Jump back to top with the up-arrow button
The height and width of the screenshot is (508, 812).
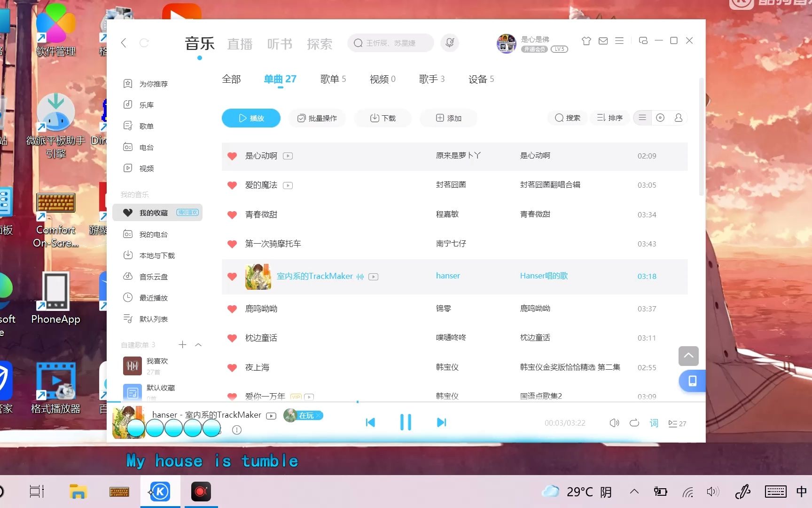[x=688, y=356]
